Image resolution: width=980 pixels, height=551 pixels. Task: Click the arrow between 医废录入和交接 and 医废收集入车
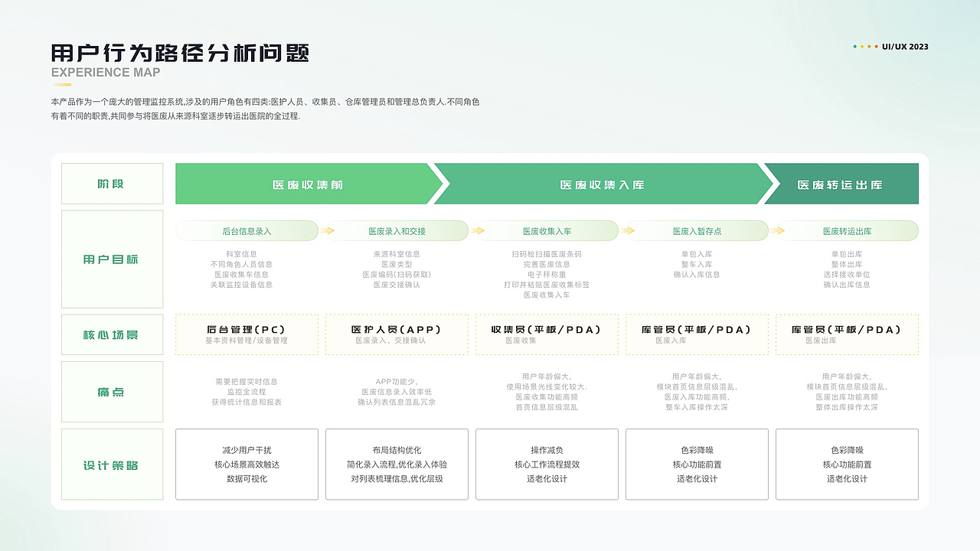(x=478, y=230)
